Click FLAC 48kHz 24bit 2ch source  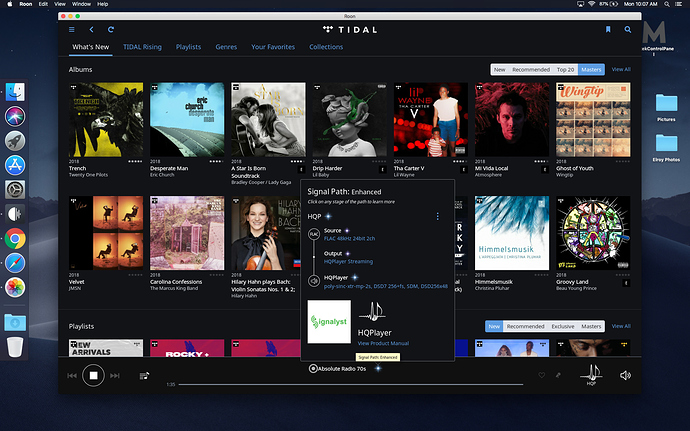point(349,239)
